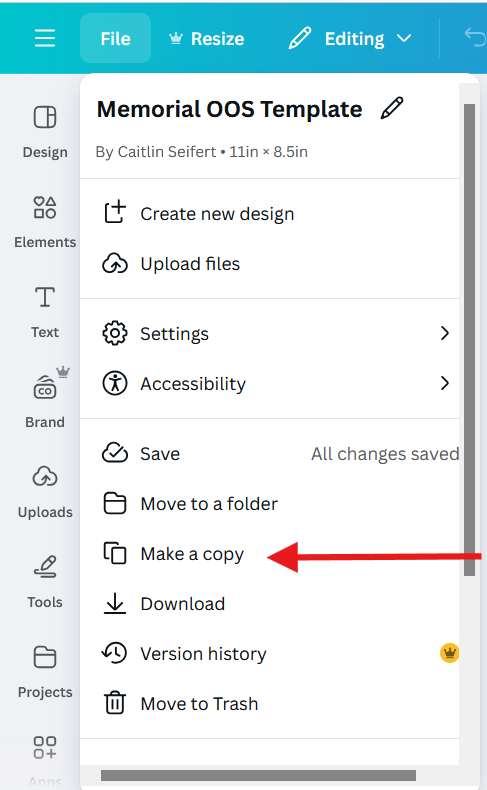The width and height of the screenshot is (487, 790).
Task: Open the Elements sidebar panel
Action: pos(45,222)
